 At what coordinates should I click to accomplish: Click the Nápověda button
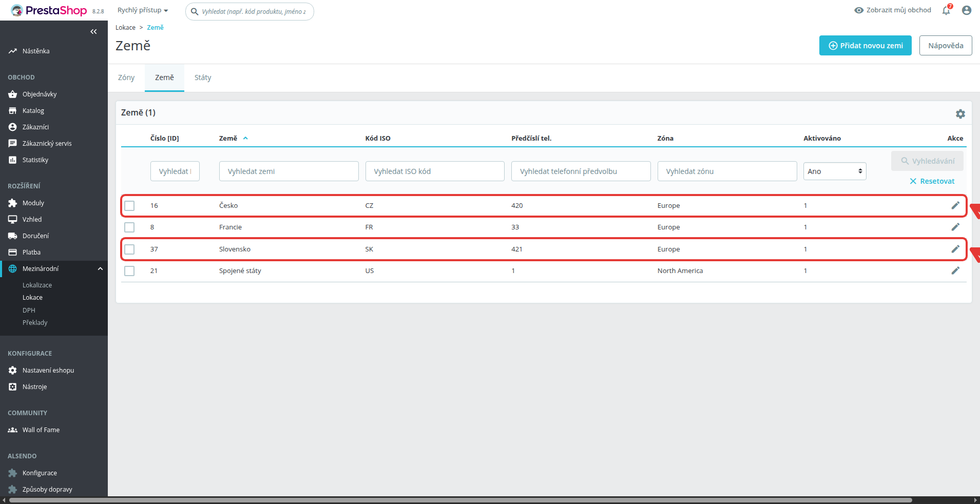(x=946, y=46)
